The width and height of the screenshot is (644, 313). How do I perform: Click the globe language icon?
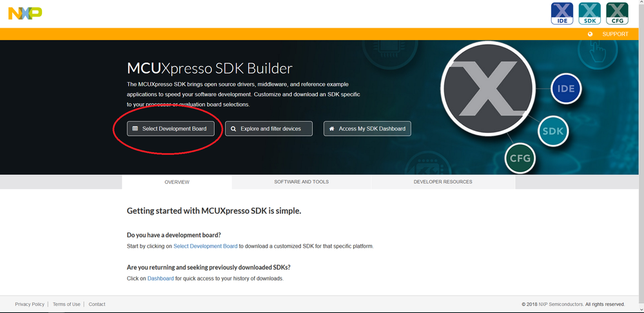(x=590, y=34)
